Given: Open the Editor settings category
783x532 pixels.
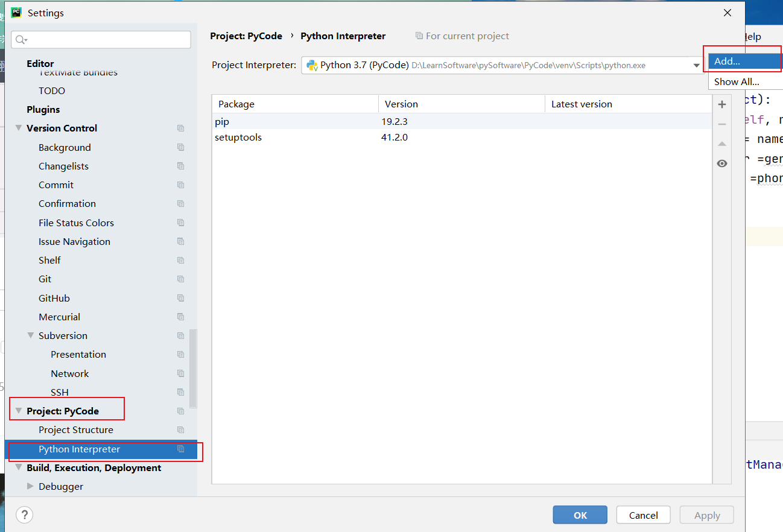Looking at the screenshot, I should click(x=40, y=63).
